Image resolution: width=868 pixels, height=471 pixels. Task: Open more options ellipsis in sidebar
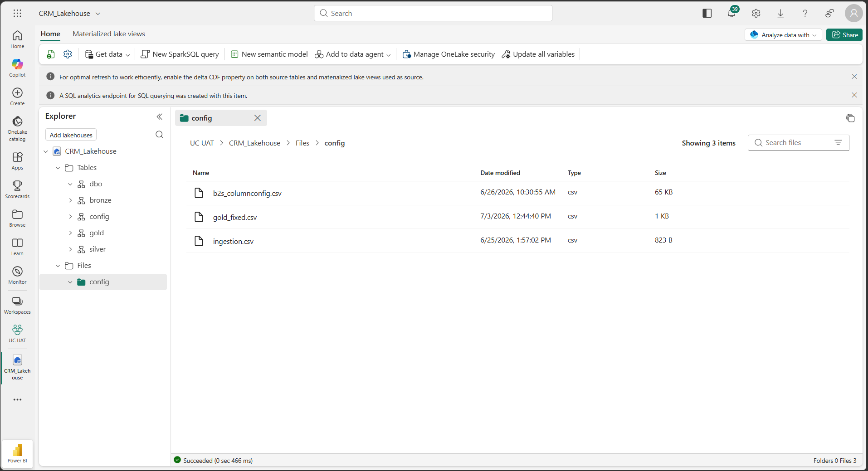click(x=17, y=399)
